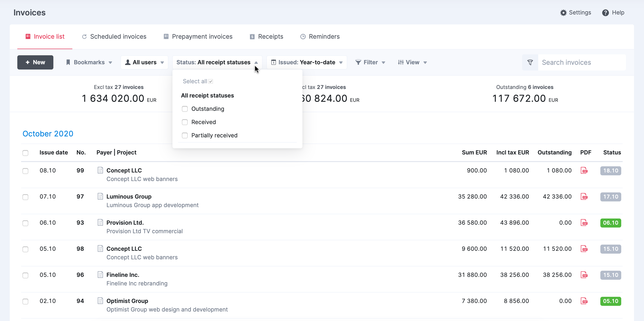644x321 pixels.
Task: Select row checkbox for invoice 98
Action: pos(25,249)
